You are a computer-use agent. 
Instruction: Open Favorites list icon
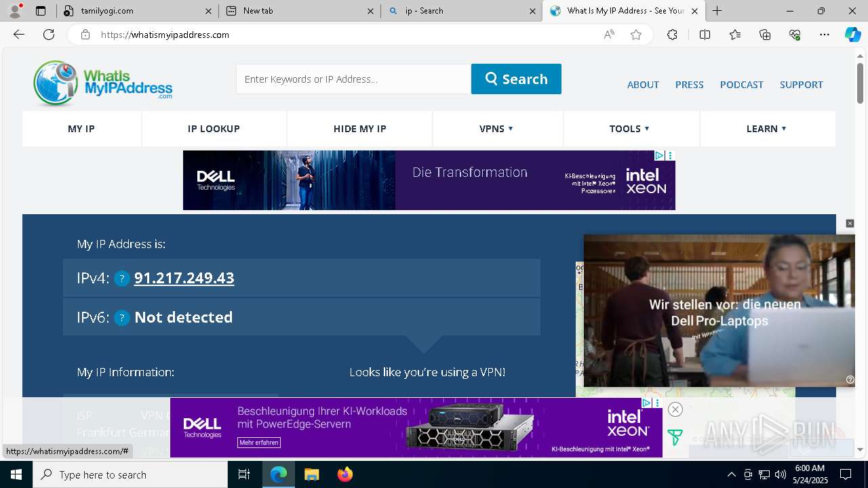735,35
